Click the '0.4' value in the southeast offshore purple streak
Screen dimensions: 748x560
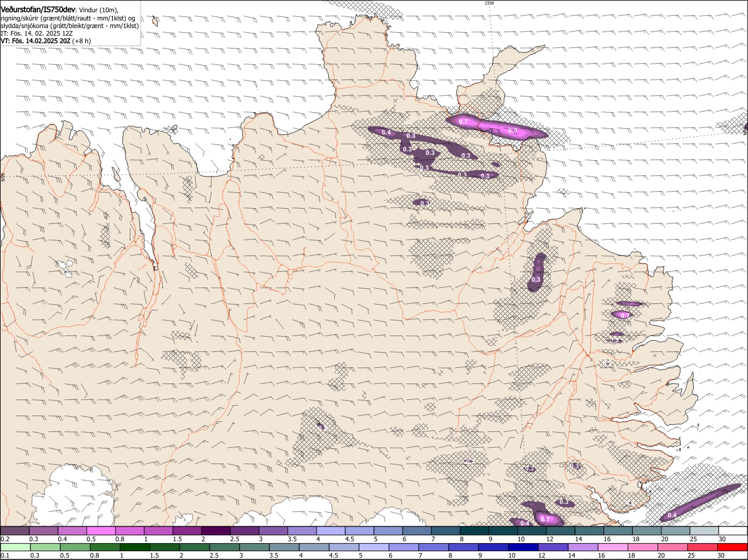coord(672,516)
